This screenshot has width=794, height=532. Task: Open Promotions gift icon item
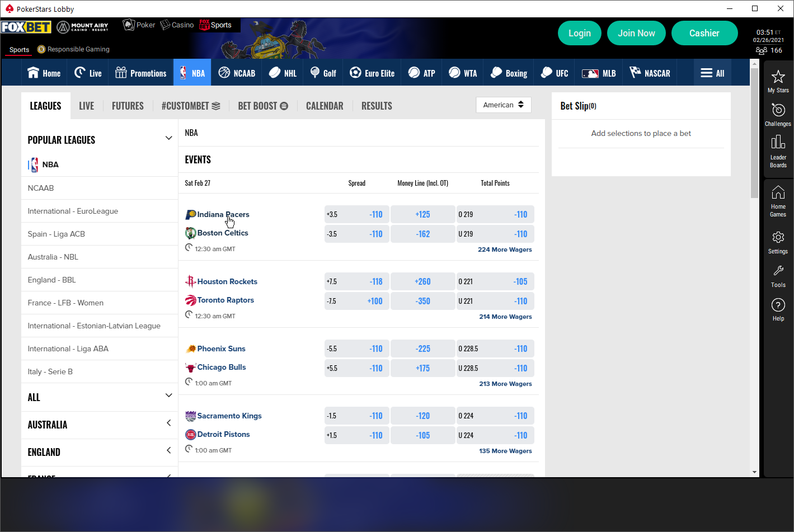point(140,73)
